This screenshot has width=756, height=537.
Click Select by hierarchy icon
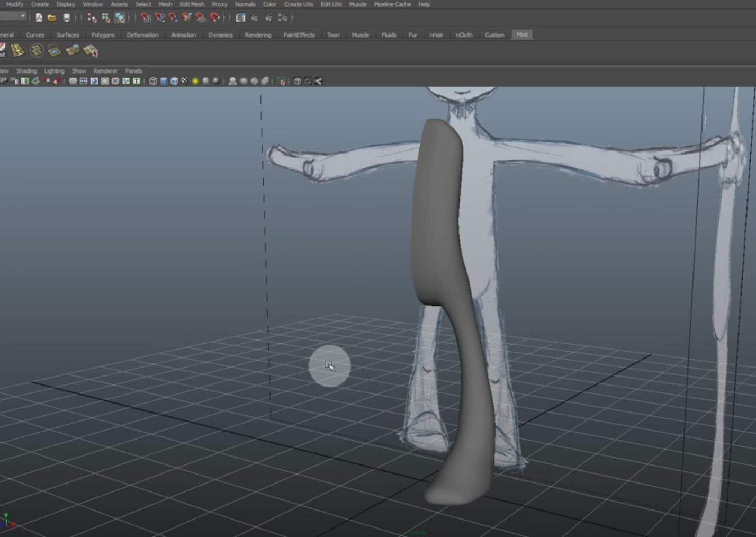tap(92, 18)
